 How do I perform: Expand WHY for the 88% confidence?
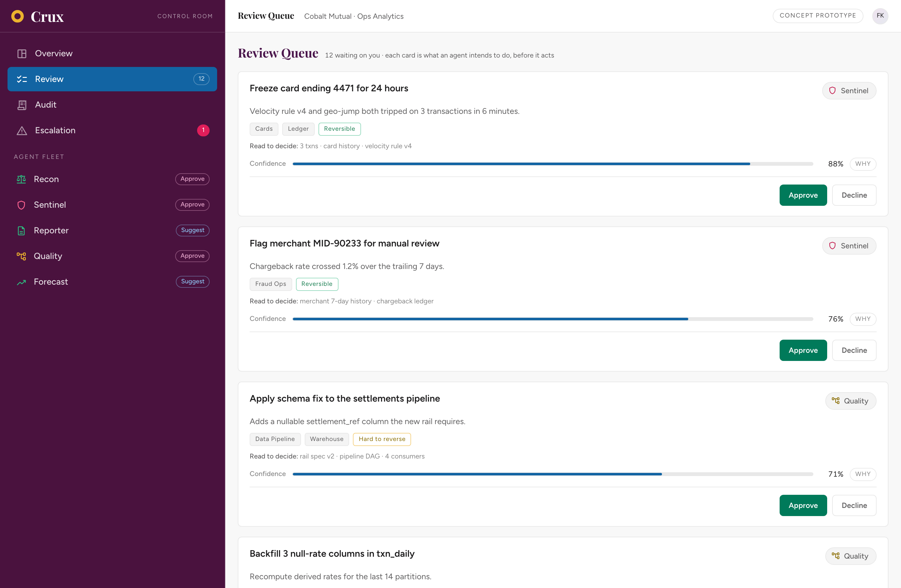click(x=863, y=164)
